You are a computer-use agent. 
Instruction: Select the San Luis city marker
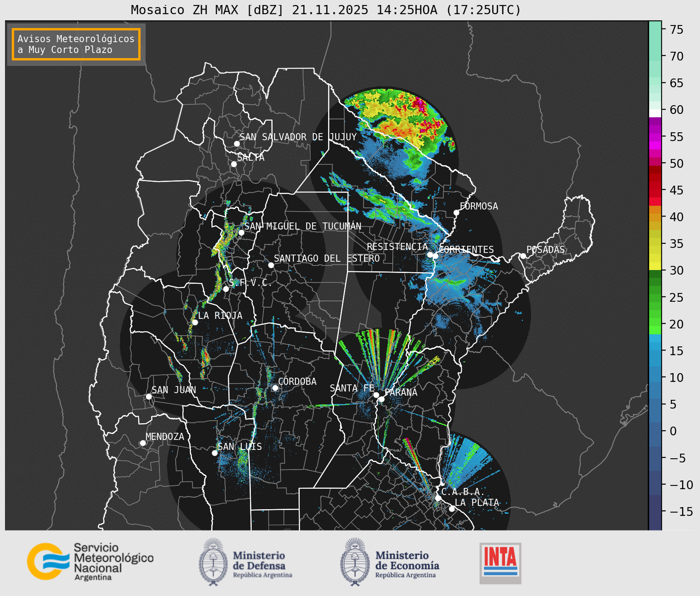pyautogui.click(x=215, y=453)
